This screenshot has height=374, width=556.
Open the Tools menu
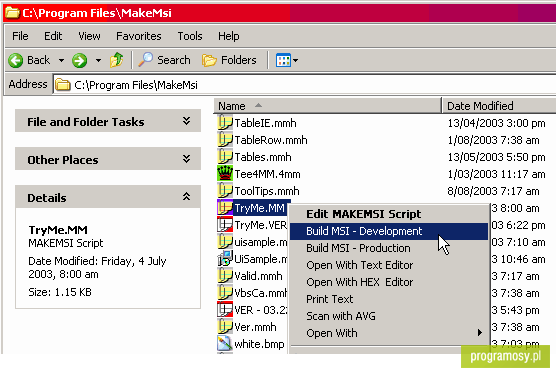point(190,36)
